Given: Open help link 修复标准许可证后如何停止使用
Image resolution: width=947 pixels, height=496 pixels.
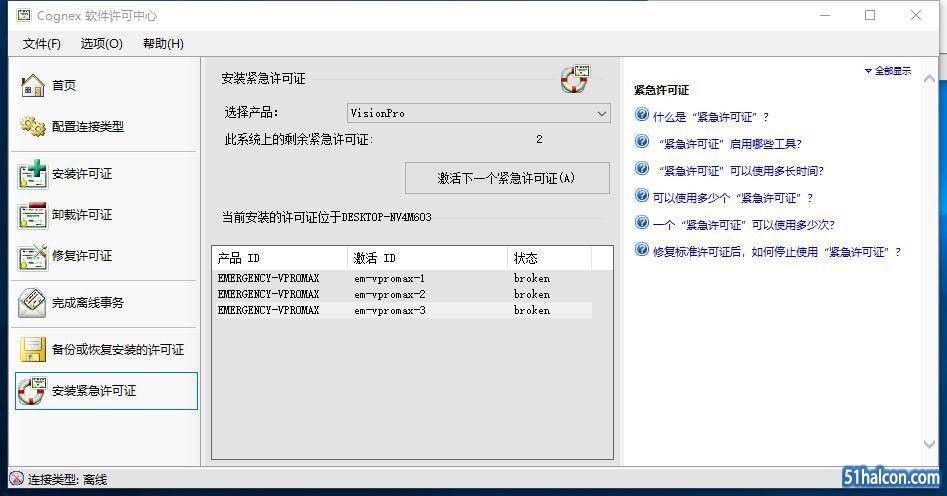Looking at the screenshot, I should [x=777, y=252].
